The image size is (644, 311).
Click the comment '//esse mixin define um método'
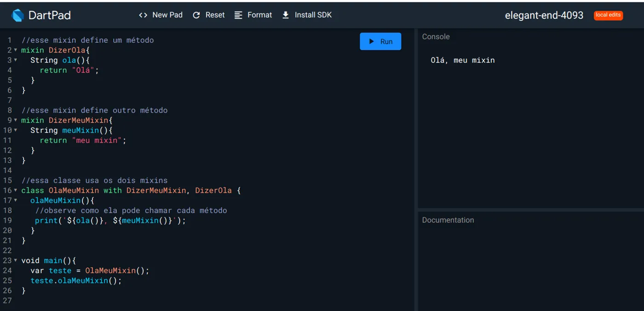[87, 40]
